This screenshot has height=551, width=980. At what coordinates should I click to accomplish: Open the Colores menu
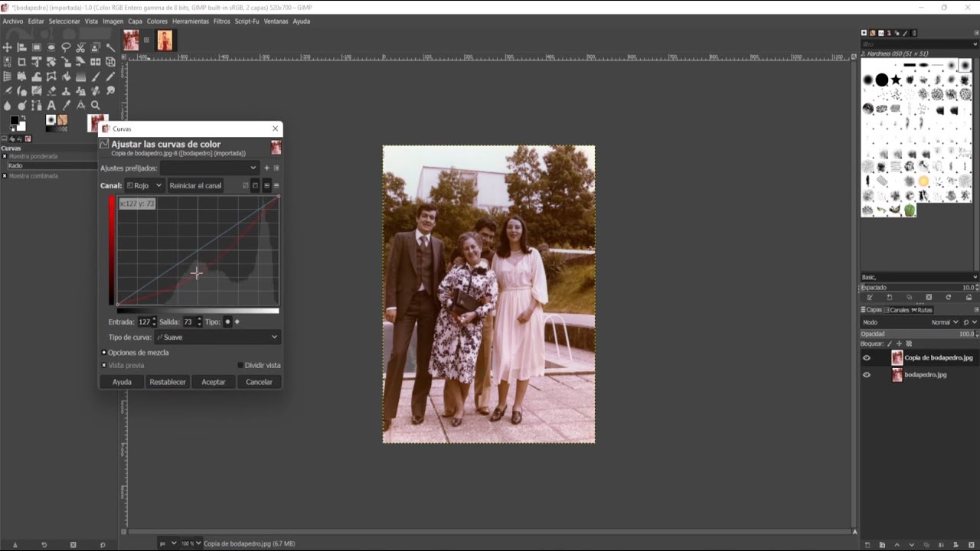click(x=157, y=21)
